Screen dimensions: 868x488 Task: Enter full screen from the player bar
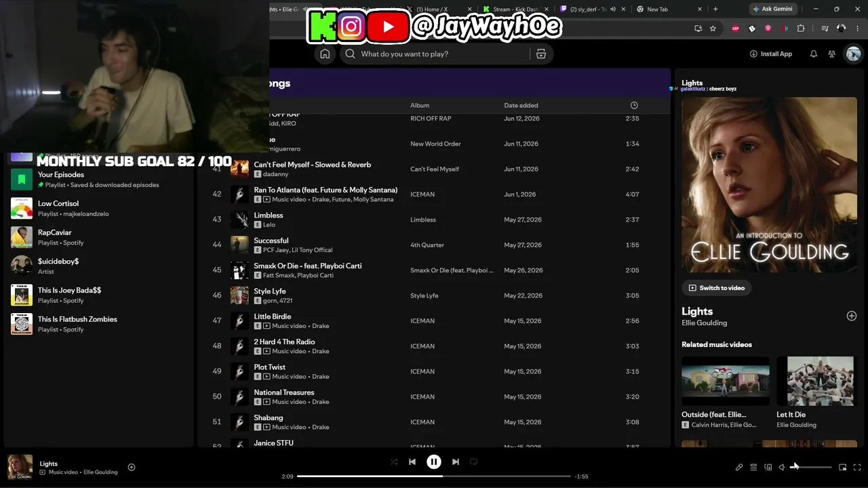tap(857, 467)
